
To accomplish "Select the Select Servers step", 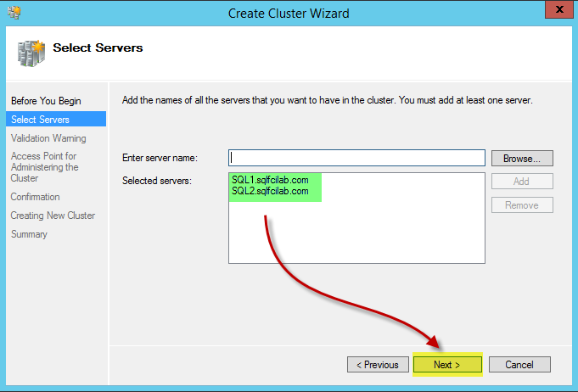I will coord(56,120).
